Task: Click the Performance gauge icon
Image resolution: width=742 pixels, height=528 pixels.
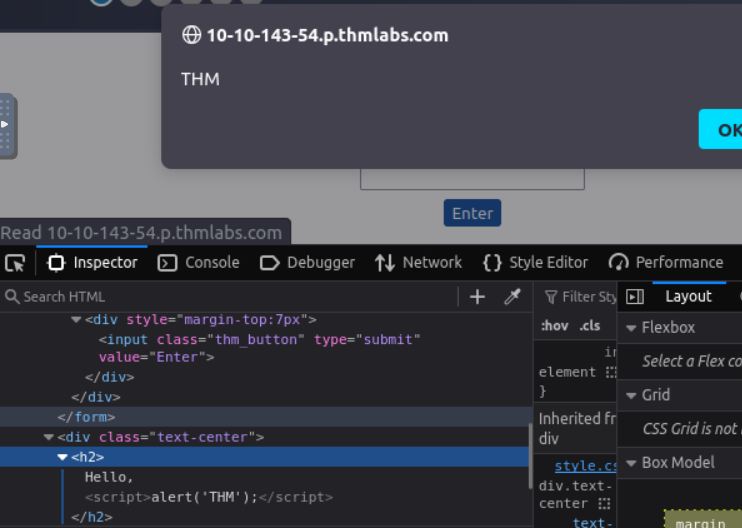Action: pos(618,263)
